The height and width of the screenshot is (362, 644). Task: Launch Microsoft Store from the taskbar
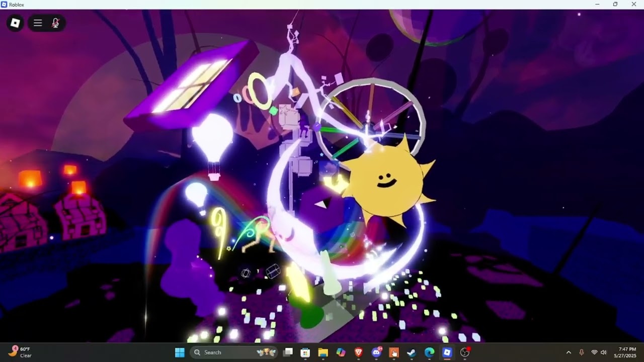coord(305,352)
